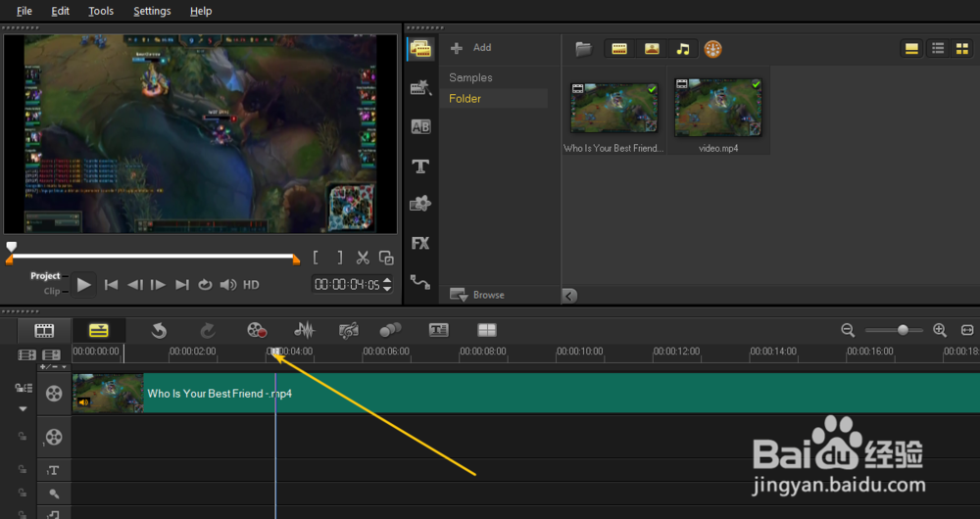Open the Tools menu
This screenshot has width=980, height=519.
pyautogui.click(x=101, y=11)
